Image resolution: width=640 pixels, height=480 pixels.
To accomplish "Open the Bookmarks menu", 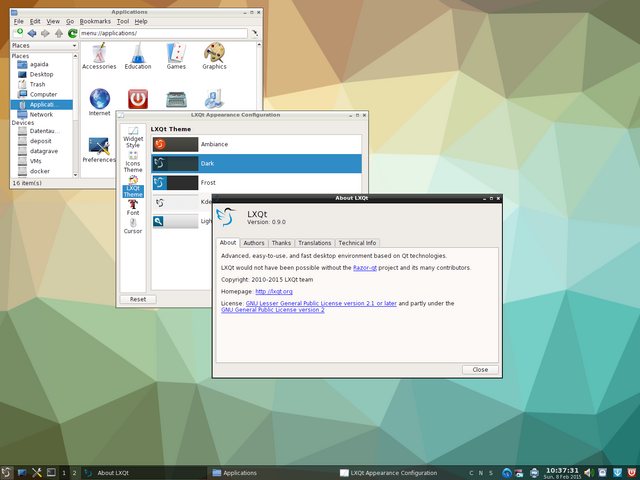I will (x=95, y=21).
